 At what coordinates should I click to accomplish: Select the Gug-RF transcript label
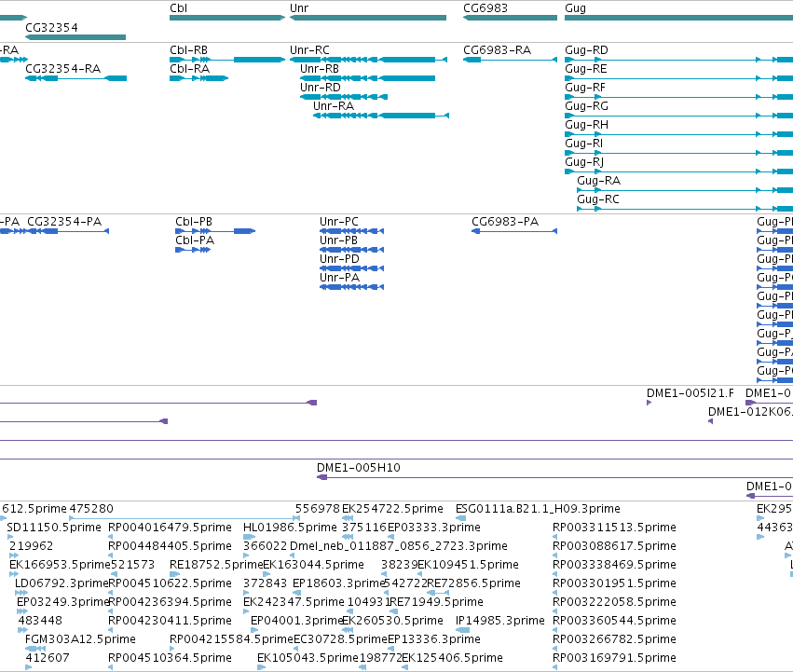[x=584, y=88]
